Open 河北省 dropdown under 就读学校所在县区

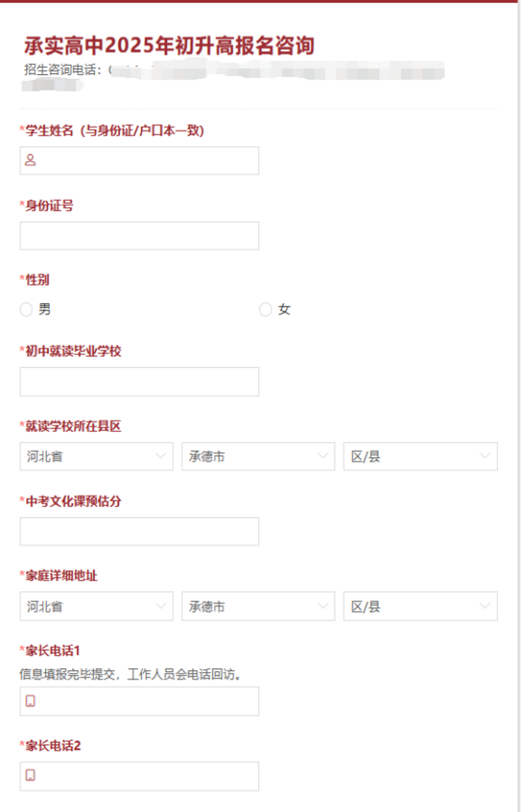[x=96, y=457]
